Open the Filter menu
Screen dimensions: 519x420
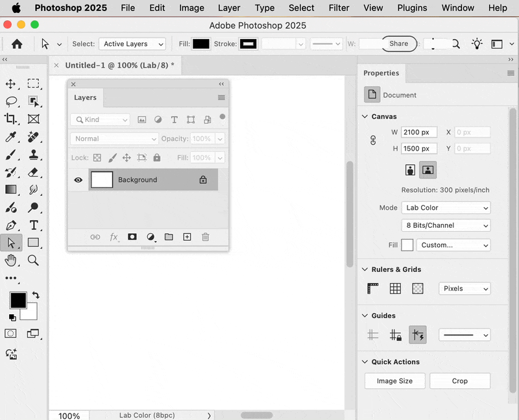point(339,8)
